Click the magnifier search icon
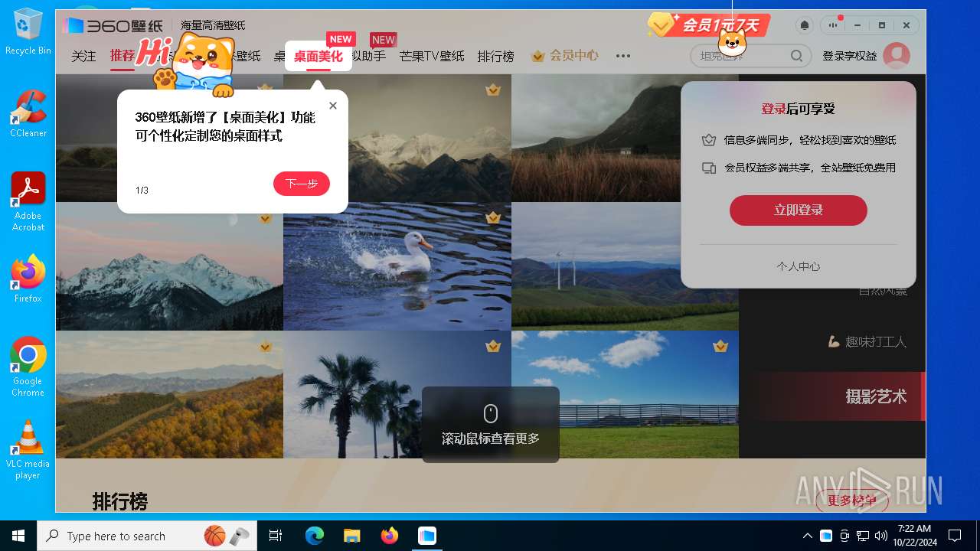Screen dimensions: 980x551 (x=797, y=56)
